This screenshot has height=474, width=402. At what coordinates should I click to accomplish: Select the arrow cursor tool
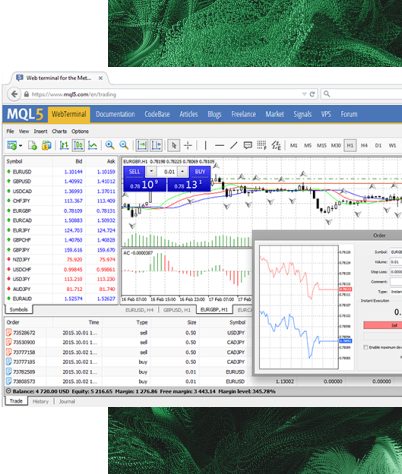point(174,145)
